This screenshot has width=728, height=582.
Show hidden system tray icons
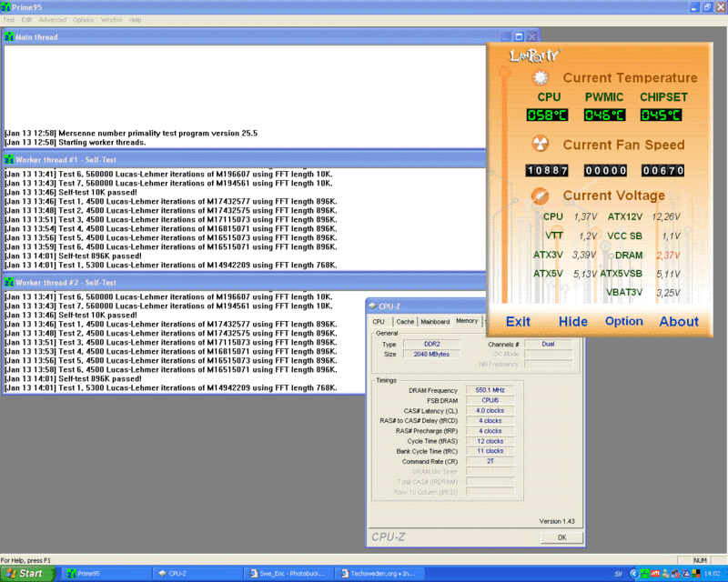click(x=633, y=574)
